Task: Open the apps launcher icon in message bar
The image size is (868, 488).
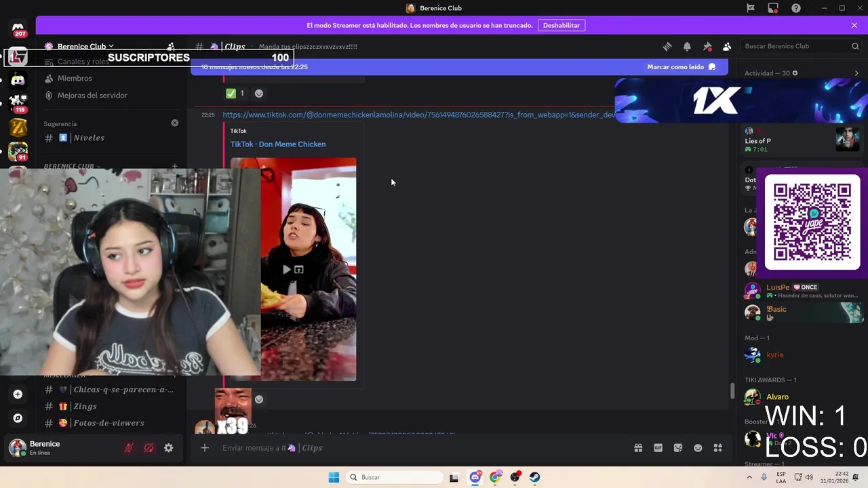Action: 718,448
